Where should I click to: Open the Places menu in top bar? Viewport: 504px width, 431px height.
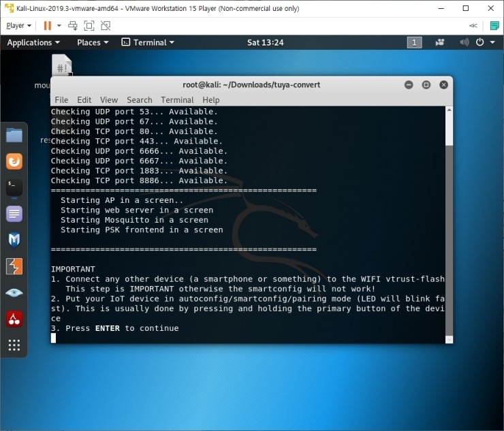pyautogui.click(x=93, y=42)
